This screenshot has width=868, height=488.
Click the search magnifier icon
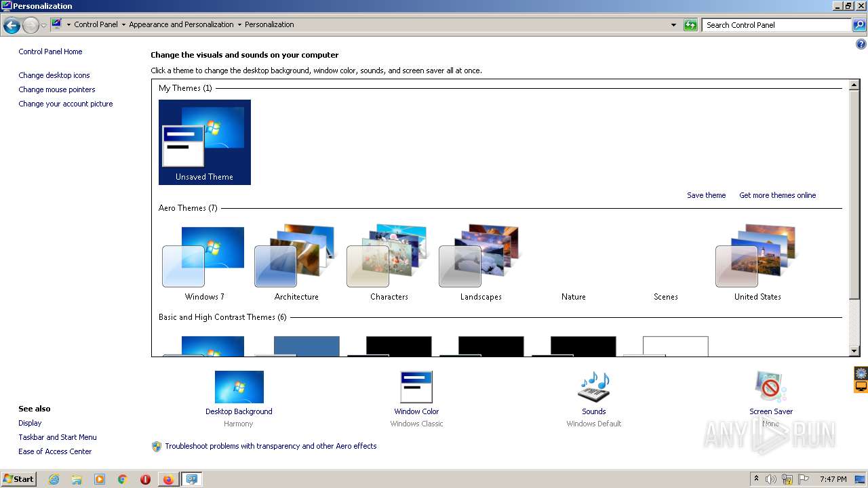point(859,25)
